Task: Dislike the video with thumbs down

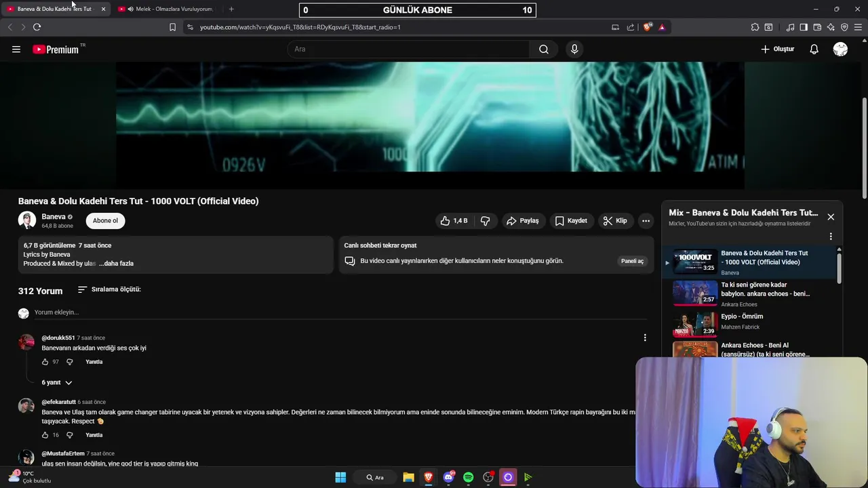Action: (x=486, y=221)
